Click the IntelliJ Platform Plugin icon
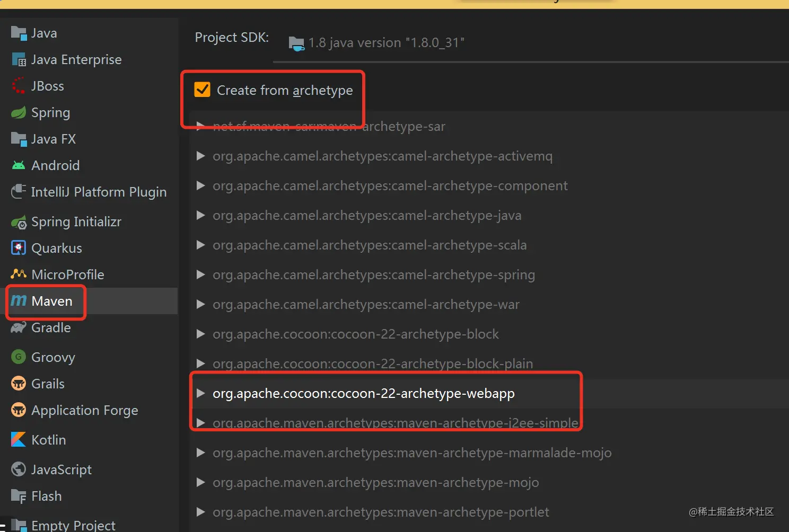789x532 pixels. click(x=19, y=192)
